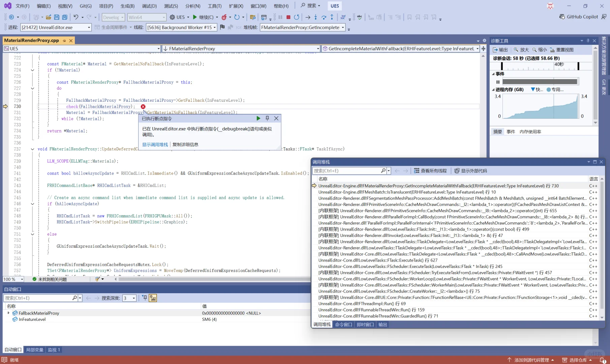The width and height of the screenshot is (610, 364).
Task: Open the FMaterialRenderProxy class scope dropdown
Action: pos(241,49)
